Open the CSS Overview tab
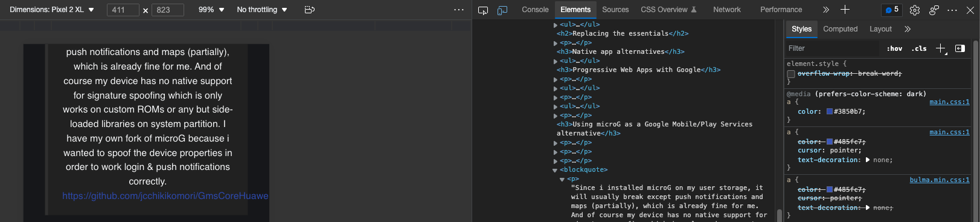 [x=668, y=10]
